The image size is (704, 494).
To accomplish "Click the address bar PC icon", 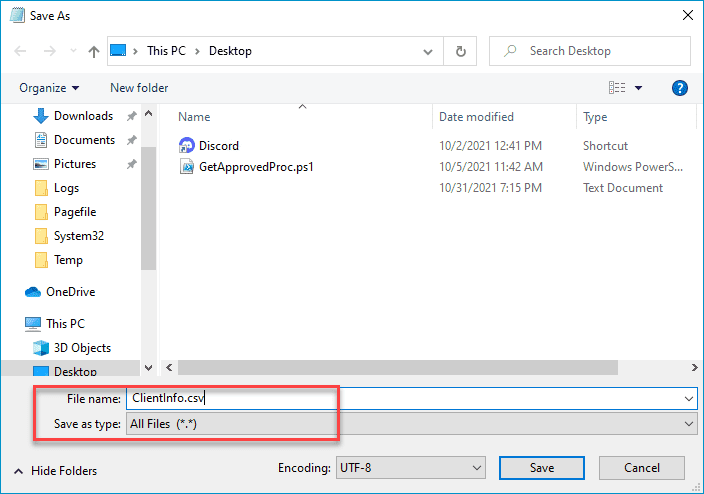I will click(118, 50).
